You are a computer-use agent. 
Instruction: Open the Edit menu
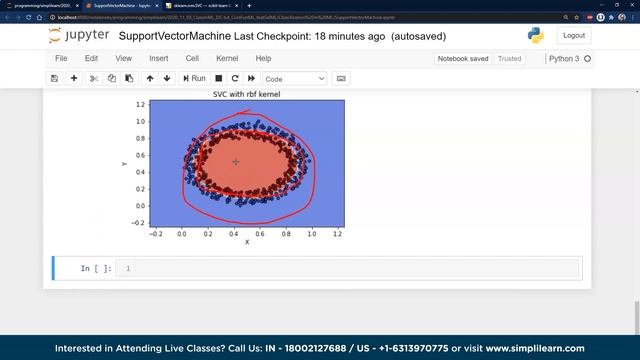[91, 58]
